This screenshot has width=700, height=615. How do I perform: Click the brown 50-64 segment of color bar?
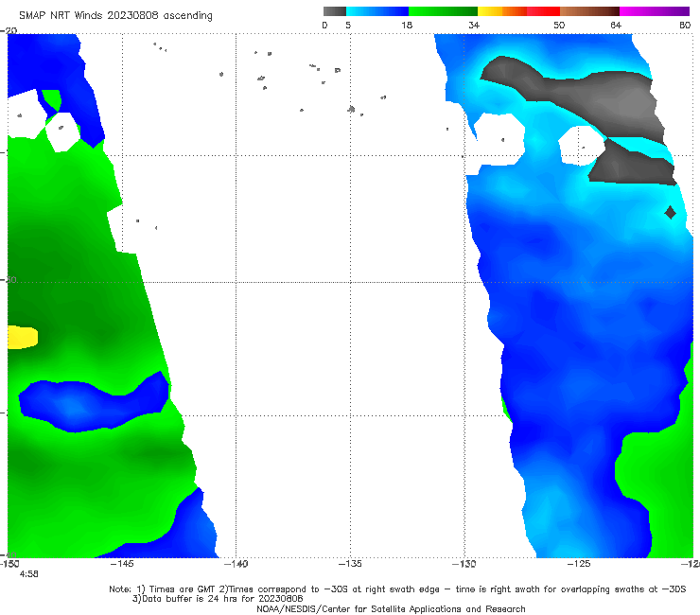589,11
